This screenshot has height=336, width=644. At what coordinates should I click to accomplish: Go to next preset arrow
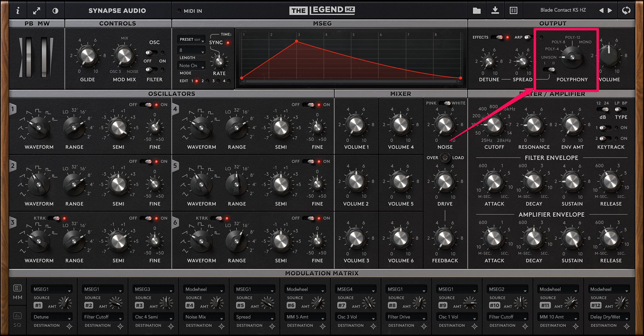[x=610, y=10]
